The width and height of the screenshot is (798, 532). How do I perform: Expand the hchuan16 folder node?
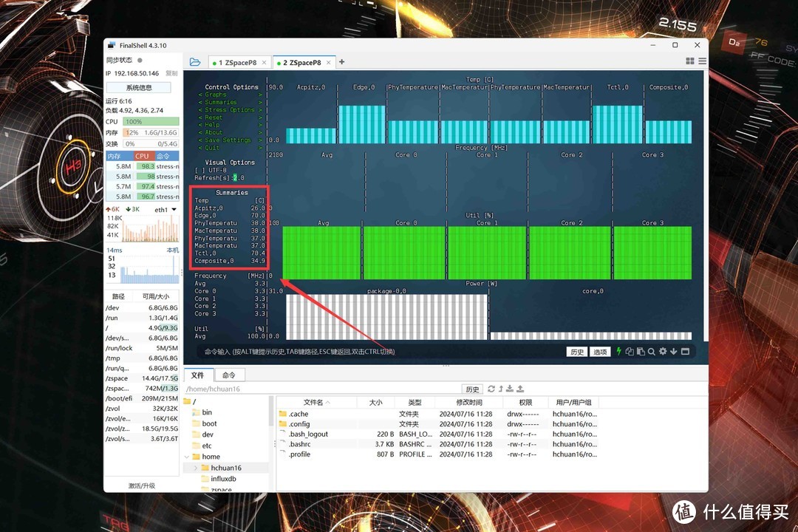tap(196, 468)
